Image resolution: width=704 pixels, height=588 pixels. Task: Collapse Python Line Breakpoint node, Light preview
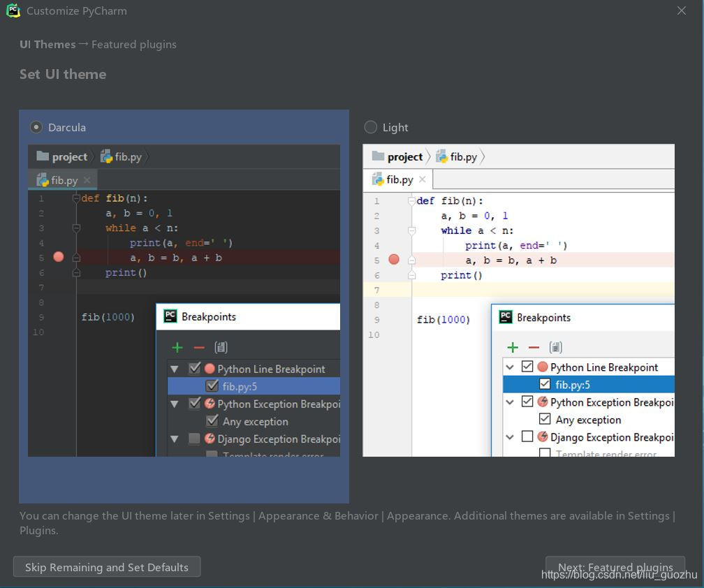510,367
